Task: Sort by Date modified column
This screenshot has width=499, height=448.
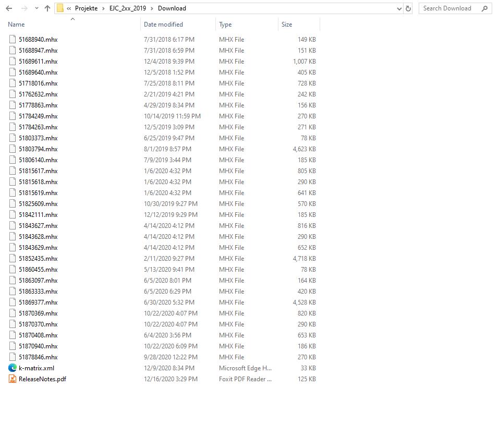Action: tap(163, 25)
